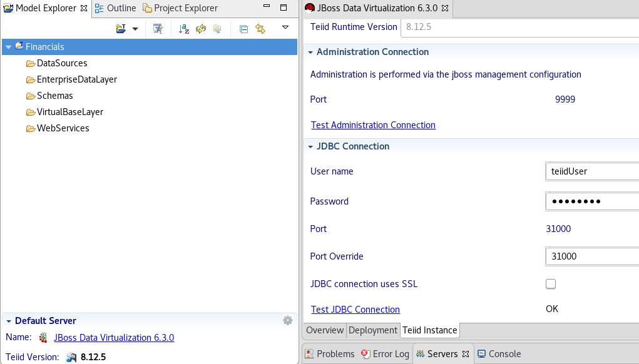
Task: Click the gear icon in Default Server panel
Action: click(287, 320)
